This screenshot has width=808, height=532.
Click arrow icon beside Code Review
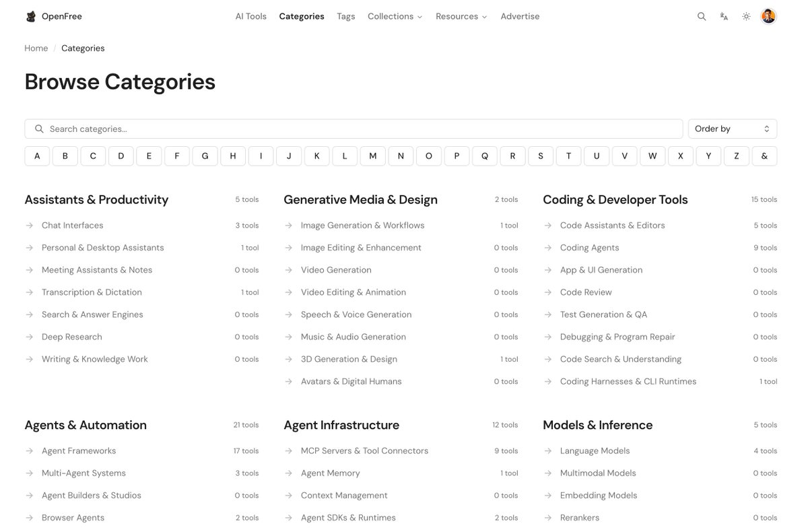point(548,292)
